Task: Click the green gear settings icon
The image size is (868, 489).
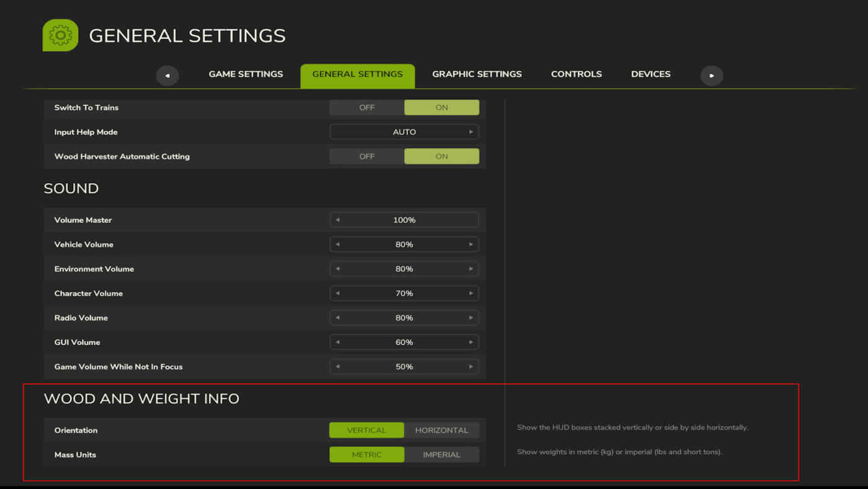Action: coord(60,35)
